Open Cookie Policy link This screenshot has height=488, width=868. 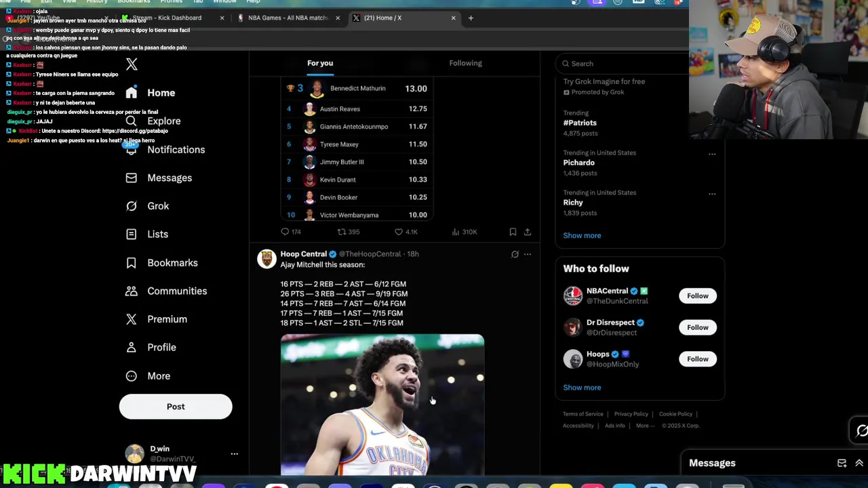675,414
